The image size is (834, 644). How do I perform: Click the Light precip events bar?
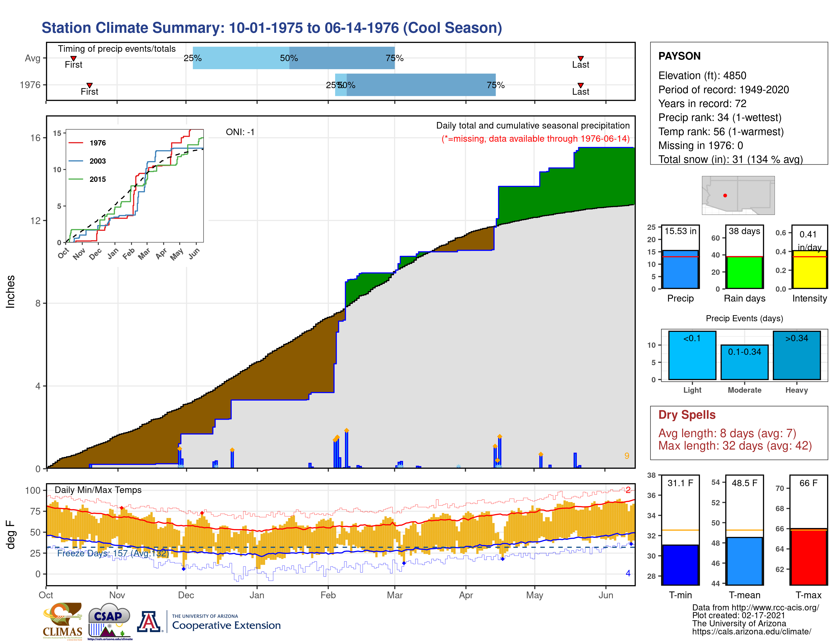pyautogui.click(x=692, y=355)
